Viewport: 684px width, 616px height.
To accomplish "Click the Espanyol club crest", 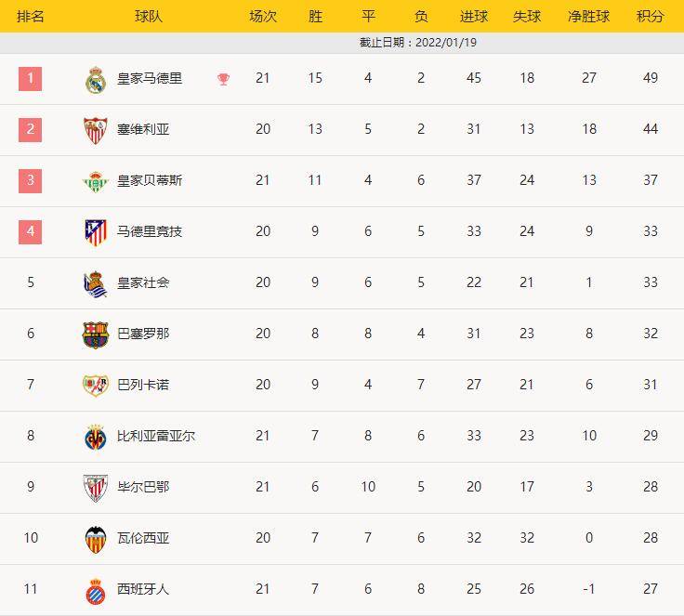I will [x=95, y=589].
